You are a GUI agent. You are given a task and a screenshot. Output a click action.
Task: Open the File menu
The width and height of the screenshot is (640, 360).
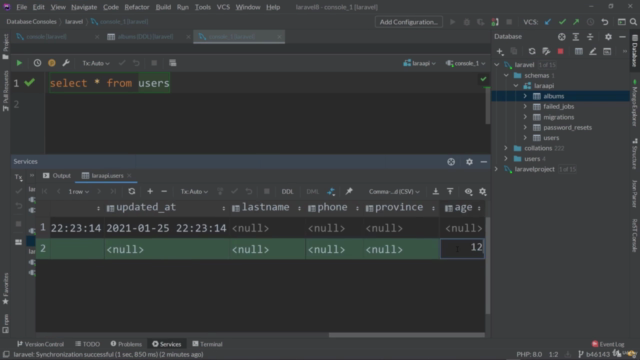pos(21,7)
